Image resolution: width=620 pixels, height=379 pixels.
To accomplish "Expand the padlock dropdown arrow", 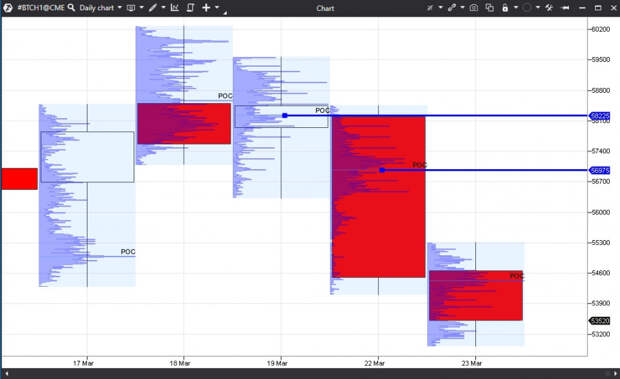I will 516,8.
